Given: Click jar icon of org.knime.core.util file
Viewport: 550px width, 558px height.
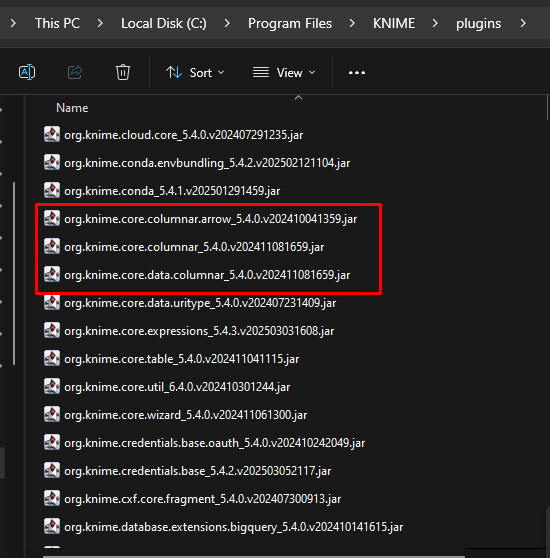Looking at the screenshot, I should 52,386.
